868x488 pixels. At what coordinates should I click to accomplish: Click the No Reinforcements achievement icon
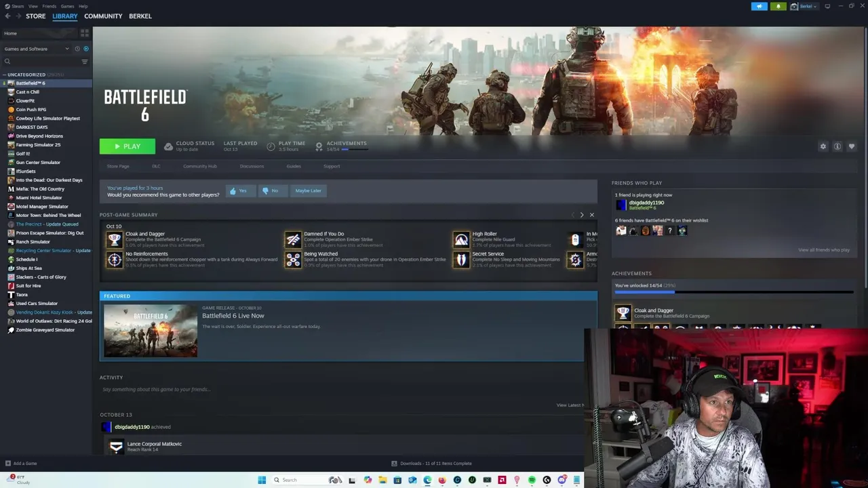(x=114, y=260)
